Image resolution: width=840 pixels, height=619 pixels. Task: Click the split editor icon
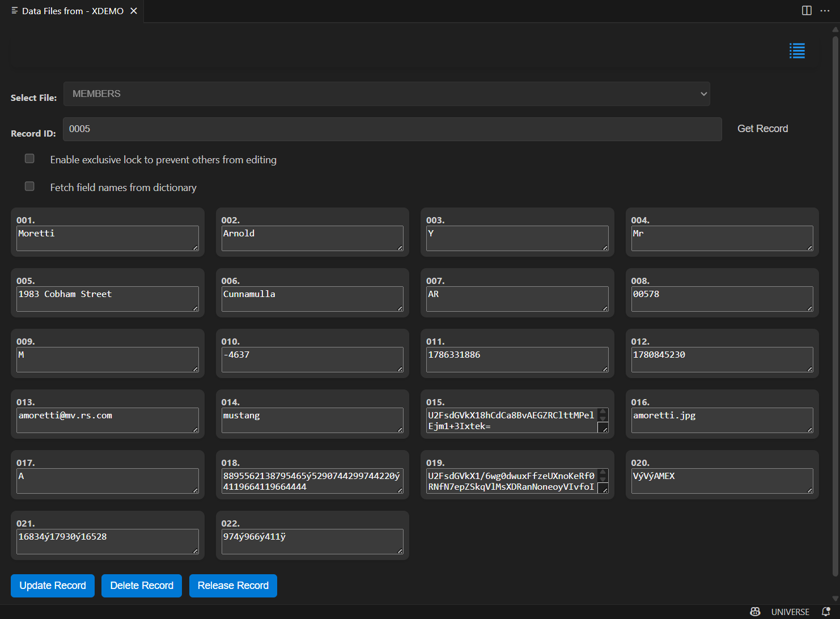tap(807, 11)
